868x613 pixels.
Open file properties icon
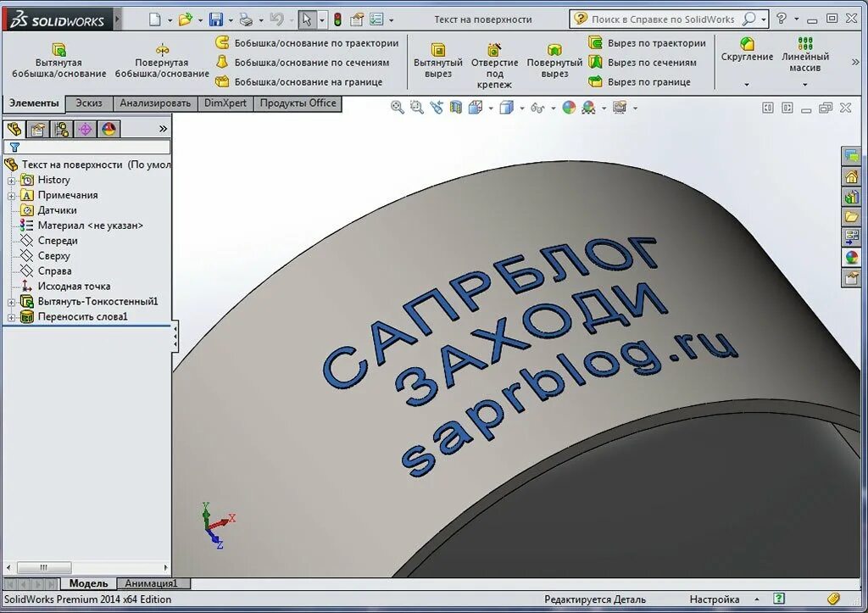(x=357, y=20)
